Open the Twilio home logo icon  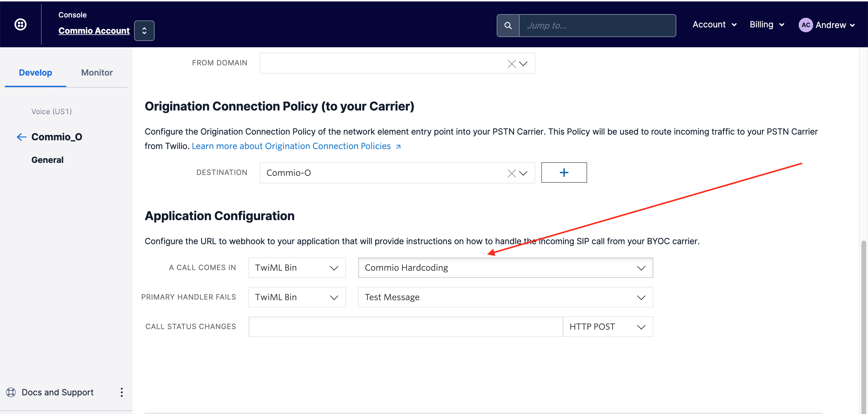pos(20,25)
